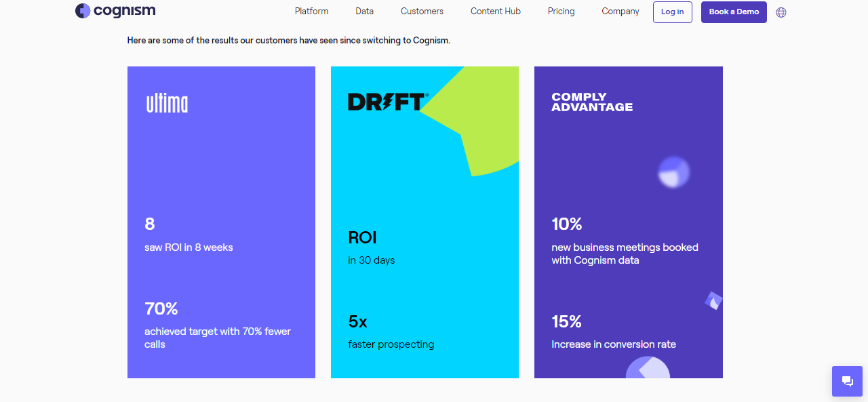Click 'faster prospecting' text

click(x=391, y=344)
